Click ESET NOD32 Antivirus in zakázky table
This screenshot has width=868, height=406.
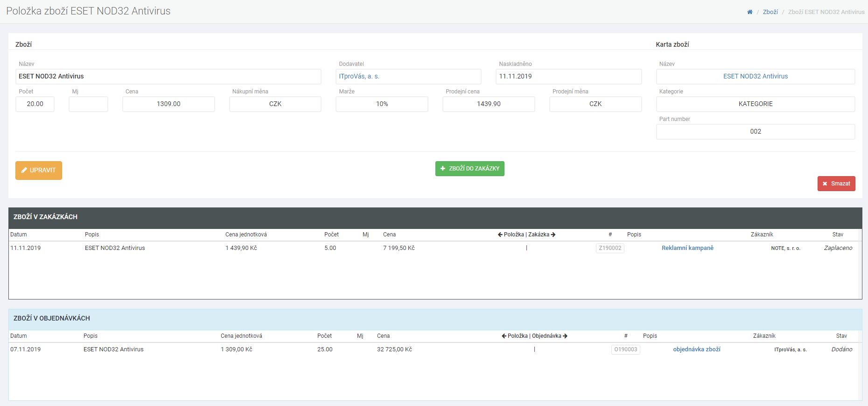coord(115,248)
